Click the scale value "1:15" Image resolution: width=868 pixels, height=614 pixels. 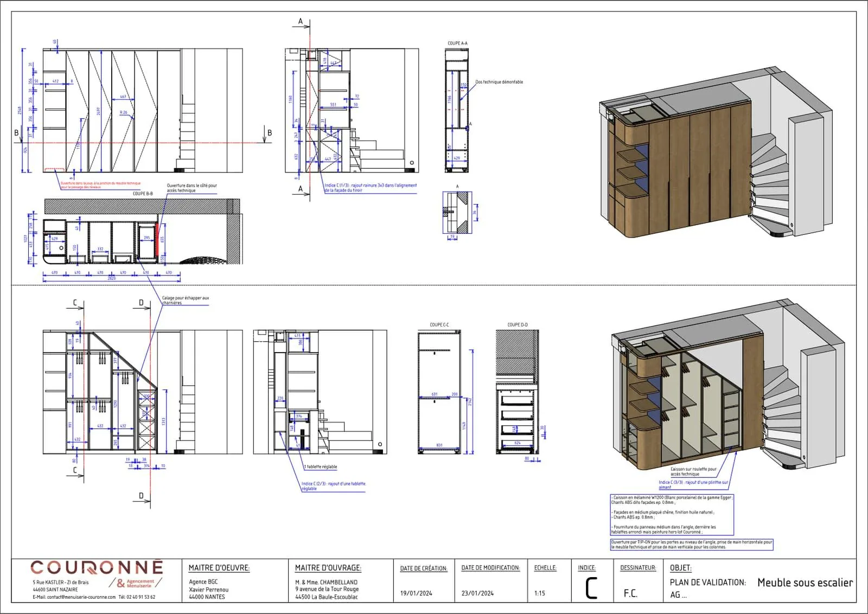tap(540, 593)
